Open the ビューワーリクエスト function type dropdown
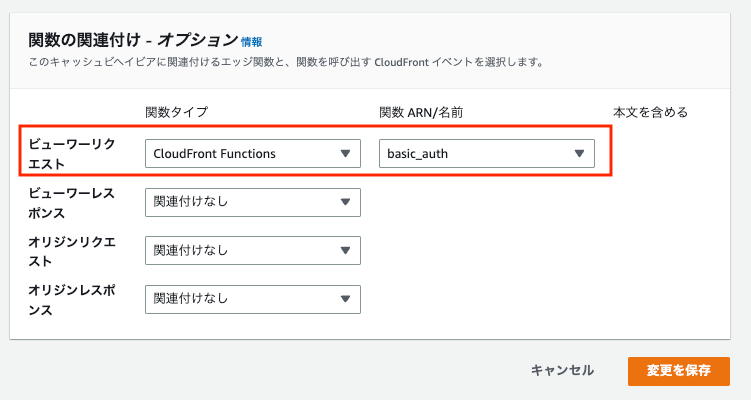 [x=253, y=154]
